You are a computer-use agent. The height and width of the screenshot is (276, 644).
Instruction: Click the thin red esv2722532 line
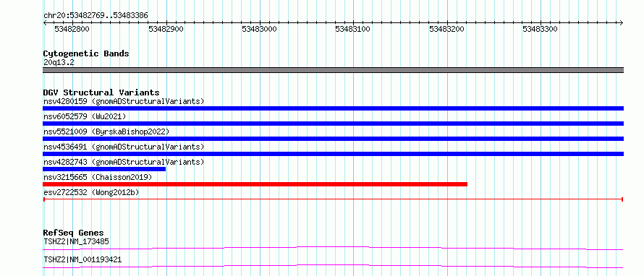[x=333, y=199]
